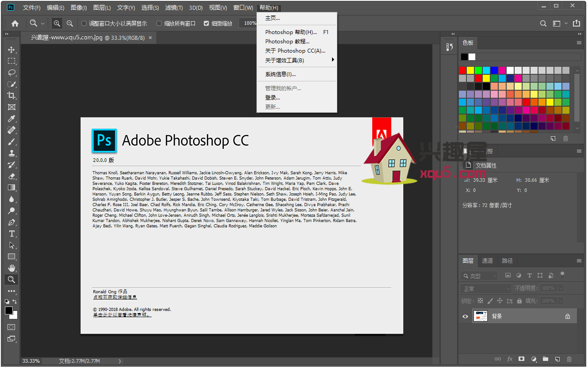Screen dimensions: 588x368
Task: Open the 填充 fill dropdown arrow
Action: point(561,301)
